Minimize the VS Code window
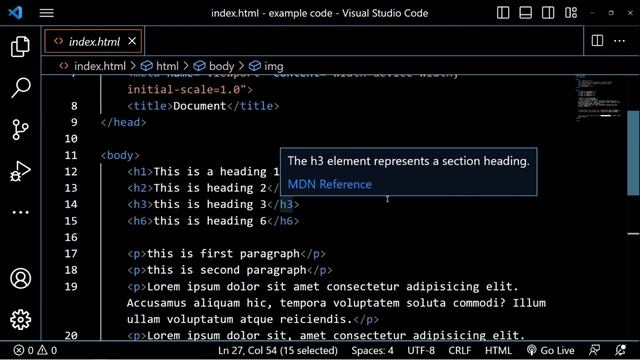Screen dimensions: 640x360 coord(592,13)
